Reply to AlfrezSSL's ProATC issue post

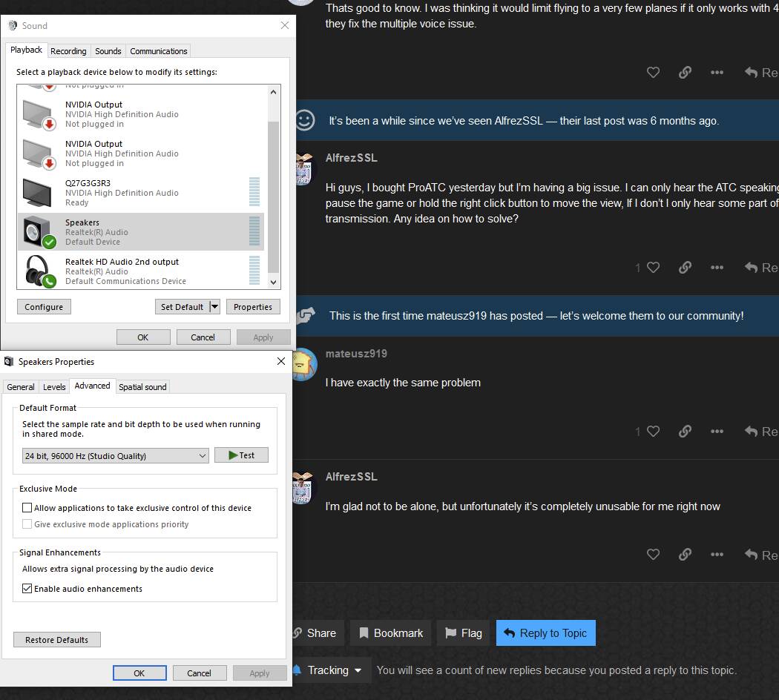coord(761,268)
